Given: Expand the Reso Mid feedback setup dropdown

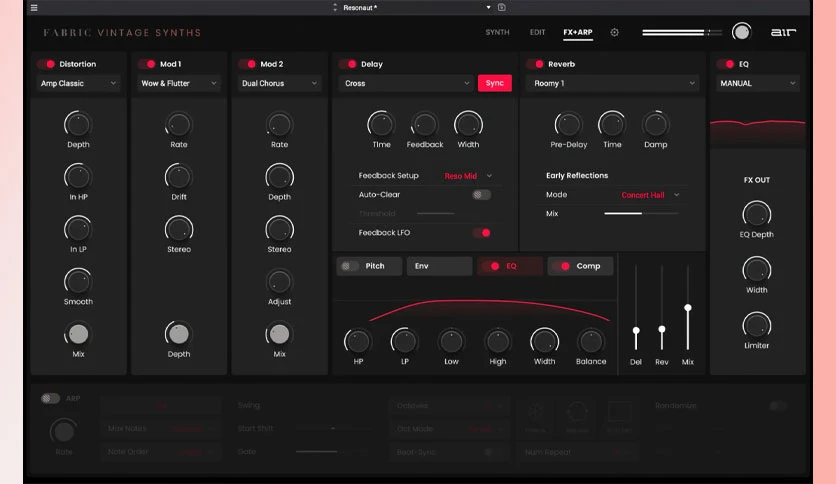Looking at the screenshot, I should pyautogui.click(x=468, y=176).
